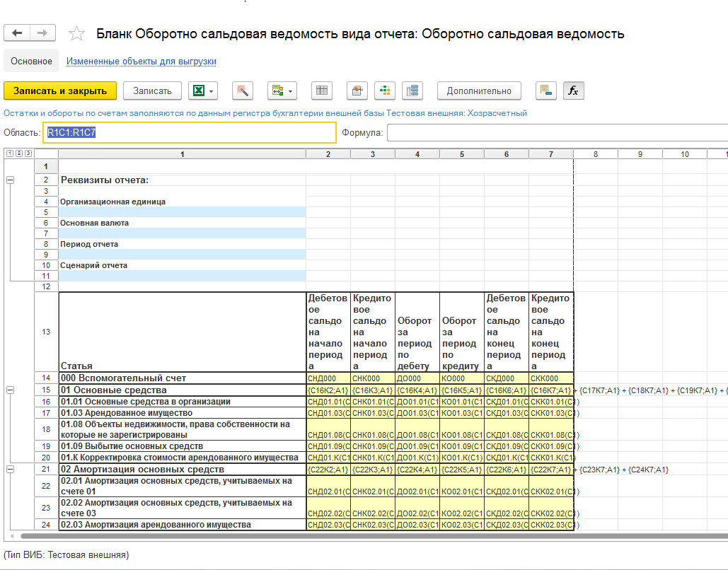Open the green table mapping dropdown

(282, 91)
